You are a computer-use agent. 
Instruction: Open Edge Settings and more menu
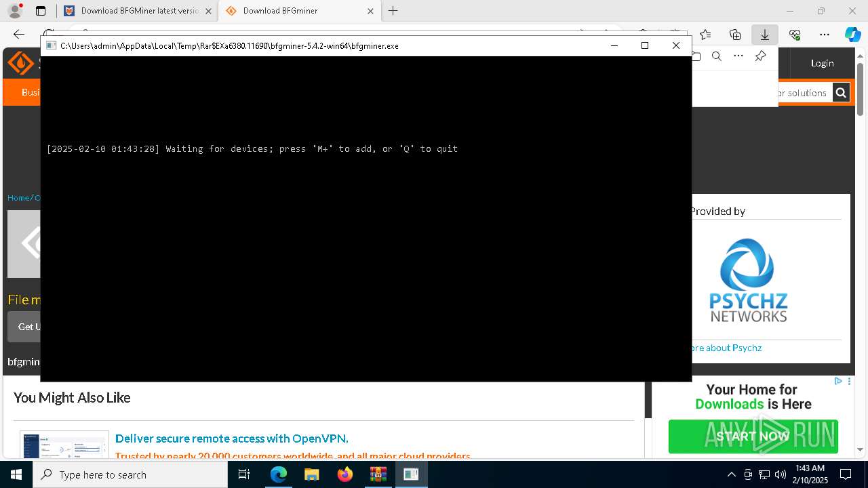click(x=825, y=35)
